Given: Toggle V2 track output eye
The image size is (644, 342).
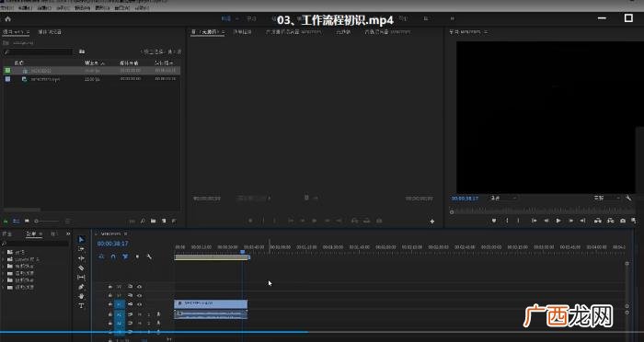Looking at the screenshot, I should click(x=139, y=295).
